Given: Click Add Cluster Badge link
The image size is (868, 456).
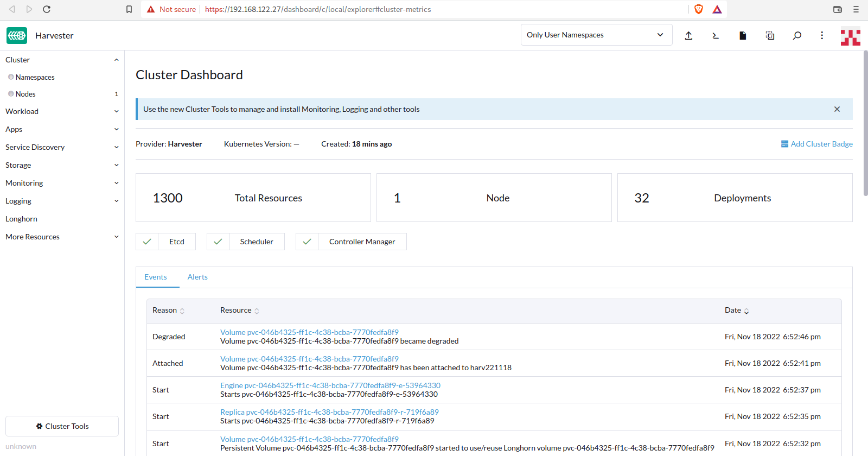Looking at the screenshot, I should click(816, 144).
